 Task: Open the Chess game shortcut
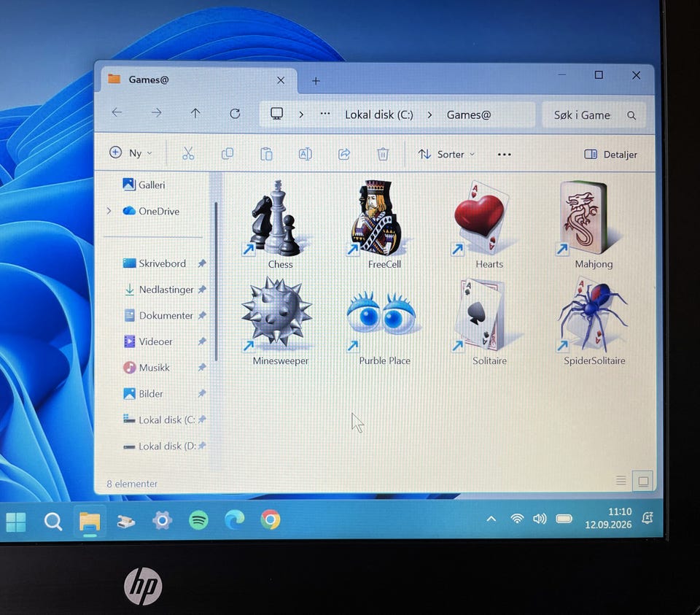point(277,223)
